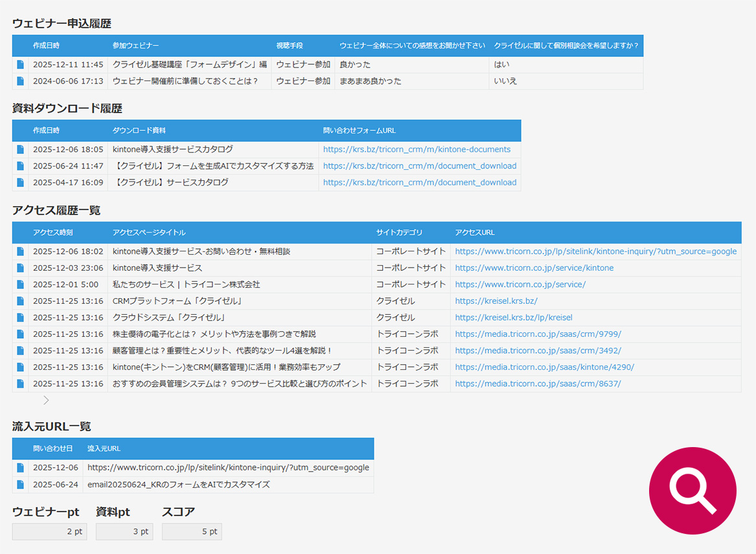The width and height of the screenshot is (756, 554).
Task: Click document icon beside 2024-06-06 webinar row
Action: tap(20, 81)
